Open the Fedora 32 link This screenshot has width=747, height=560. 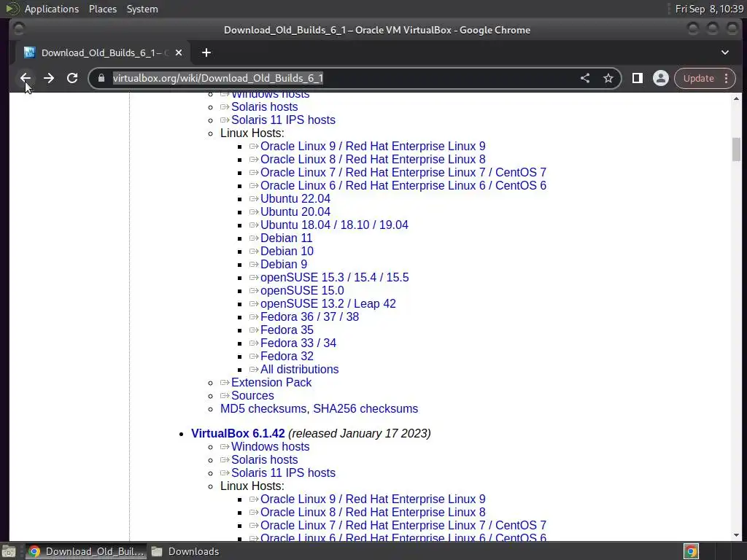[287, 356]
